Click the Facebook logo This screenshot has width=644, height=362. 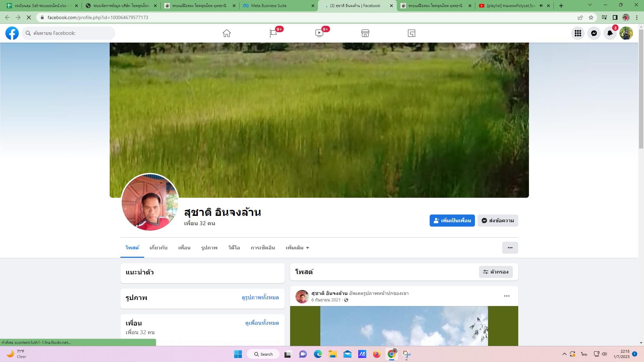tap(12, 33)
